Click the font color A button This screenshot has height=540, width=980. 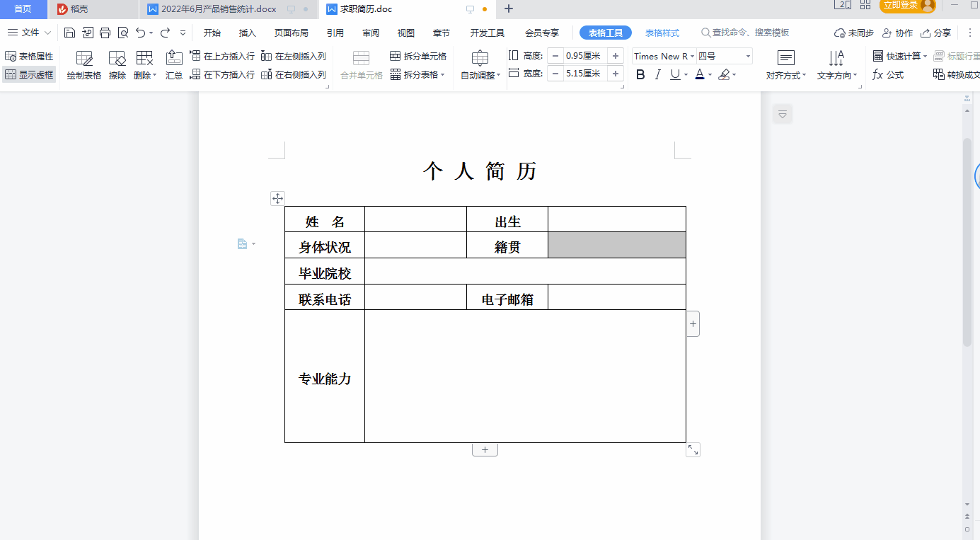click(x=699, y=74)
